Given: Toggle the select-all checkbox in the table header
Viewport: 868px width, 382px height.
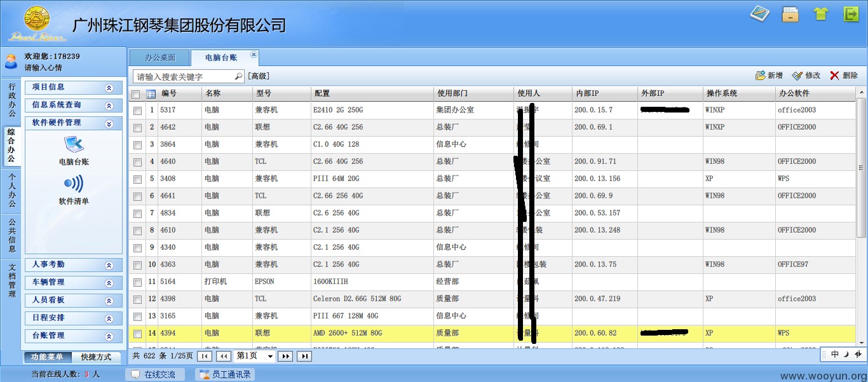Looking at the screenshot, I should pyautogui.click(x=135, y=94).
